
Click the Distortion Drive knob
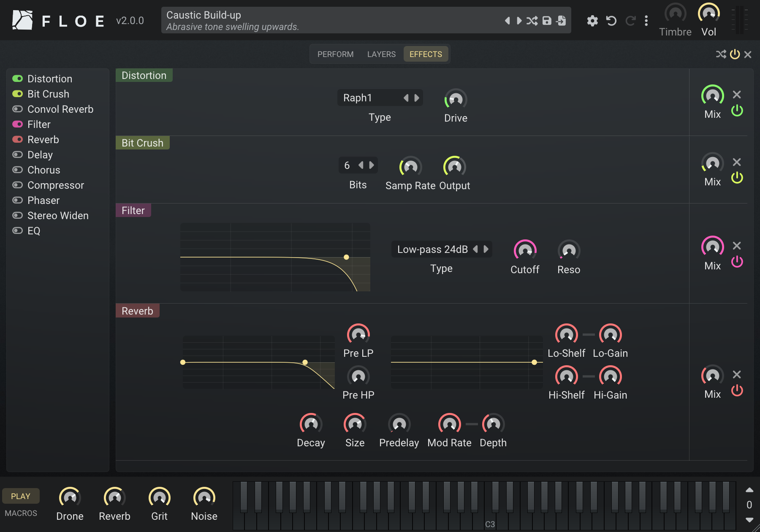tap(456, 99)
